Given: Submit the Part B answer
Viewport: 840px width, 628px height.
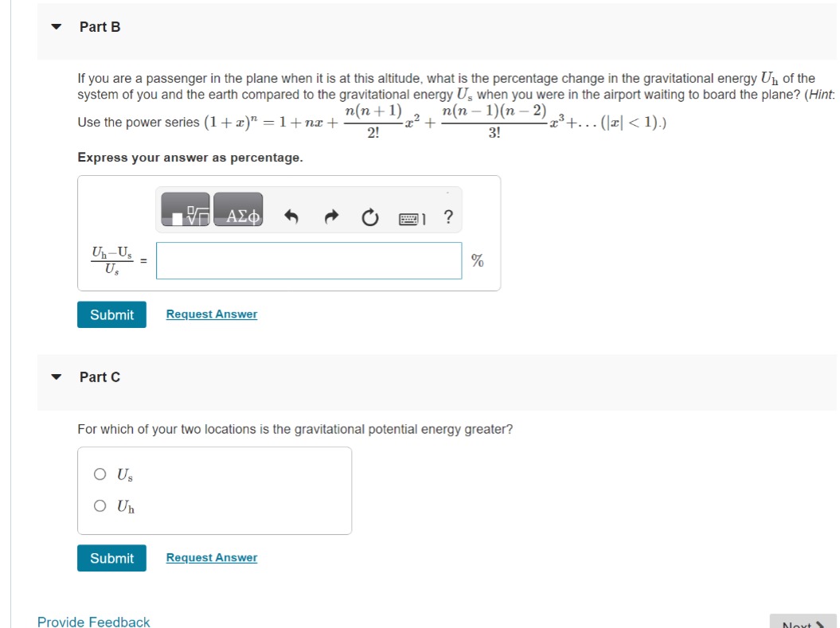Looking at the screenshot, I should [111, 314].
